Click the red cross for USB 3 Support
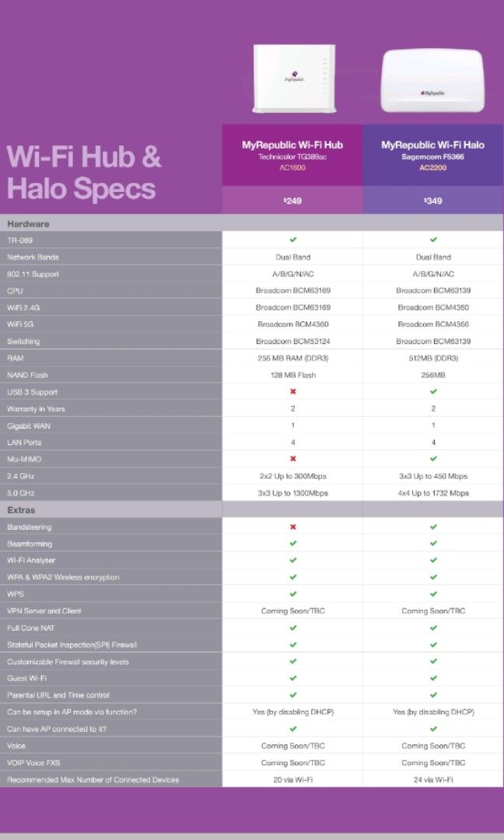The height and width of the screenshot is (840, 504). [292, 392]
